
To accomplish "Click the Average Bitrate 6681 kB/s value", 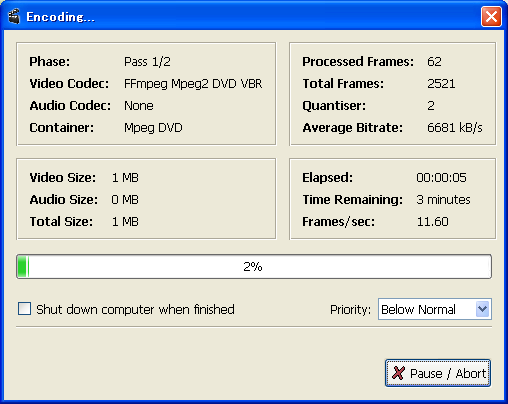I will (455, 128).
